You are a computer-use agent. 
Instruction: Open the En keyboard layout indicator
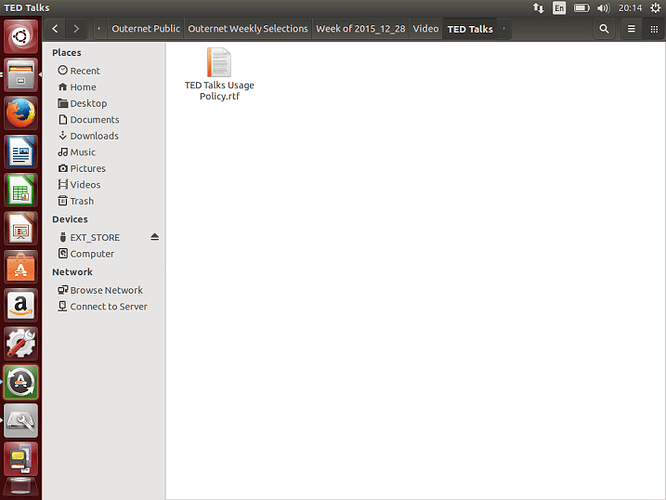point(559,8)
